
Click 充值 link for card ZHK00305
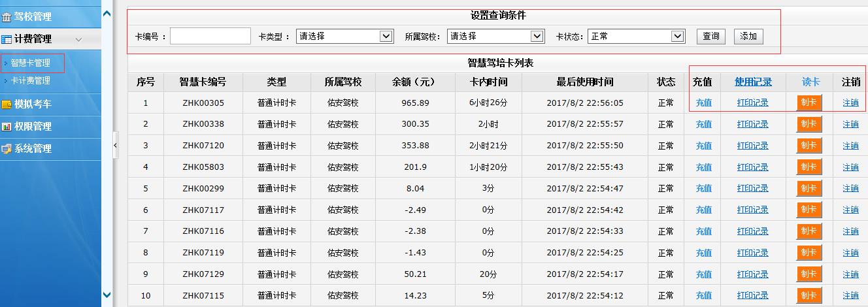click(x=703, y=103)
